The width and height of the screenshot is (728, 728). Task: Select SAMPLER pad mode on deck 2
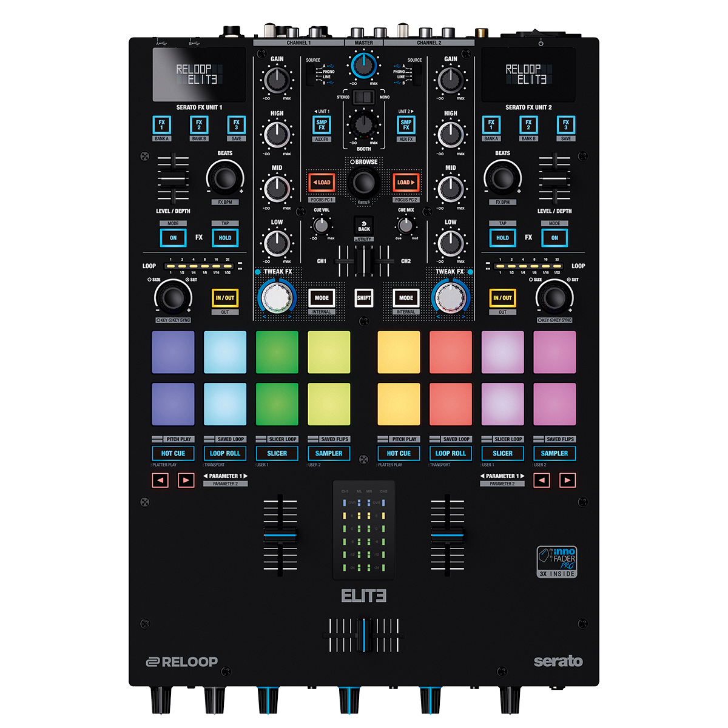click(554, 453)
